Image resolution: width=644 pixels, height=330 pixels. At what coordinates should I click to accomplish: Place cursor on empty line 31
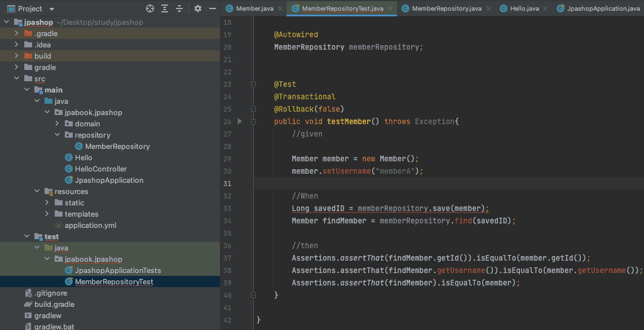tap(395, 183)
